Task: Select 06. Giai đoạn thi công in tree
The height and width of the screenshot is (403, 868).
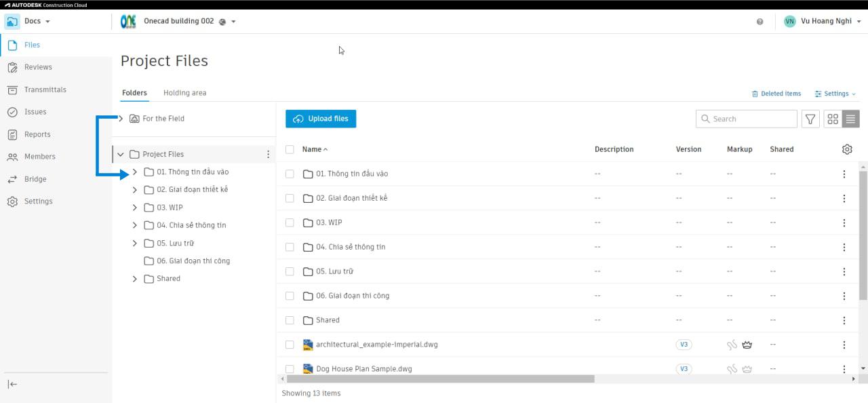Action: point(193,261)
